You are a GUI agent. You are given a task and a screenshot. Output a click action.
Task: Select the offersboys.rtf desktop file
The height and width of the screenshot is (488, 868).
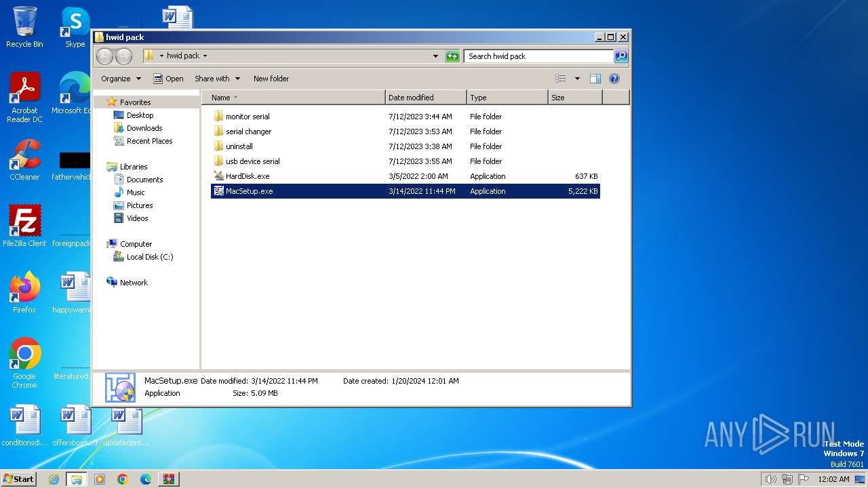pyautogui.click(x=75, y=426)
